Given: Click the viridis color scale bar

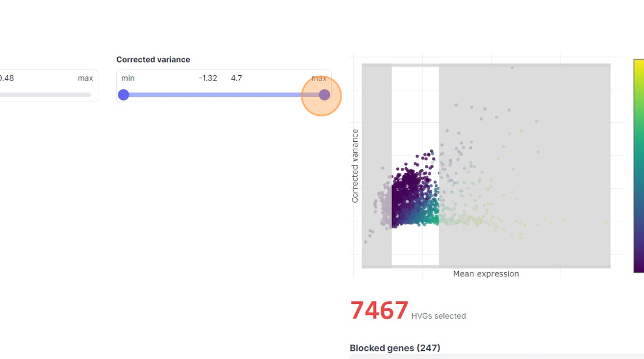Looking at the screenshot, I should point(638,165).
